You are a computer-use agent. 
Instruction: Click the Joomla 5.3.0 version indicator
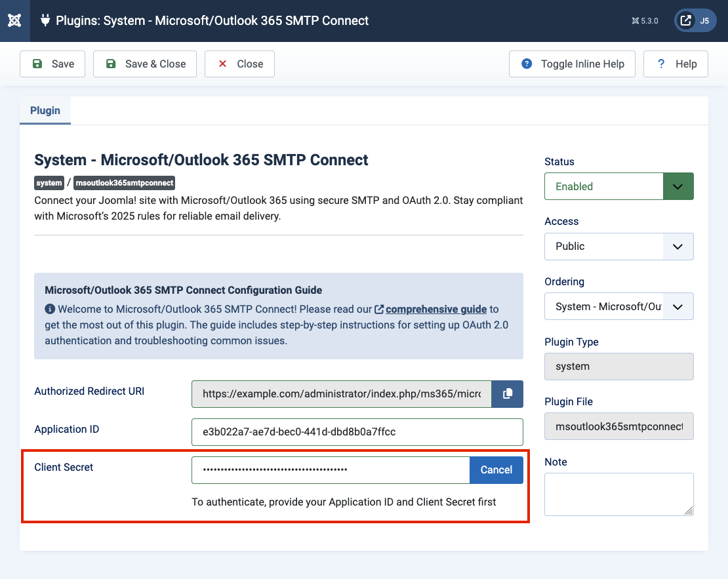point(645,21)
